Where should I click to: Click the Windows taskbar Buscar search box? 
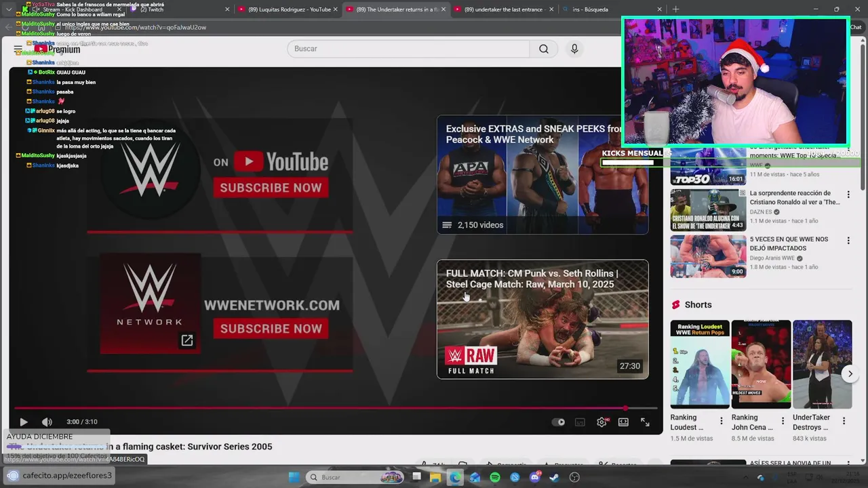(355, 477)
